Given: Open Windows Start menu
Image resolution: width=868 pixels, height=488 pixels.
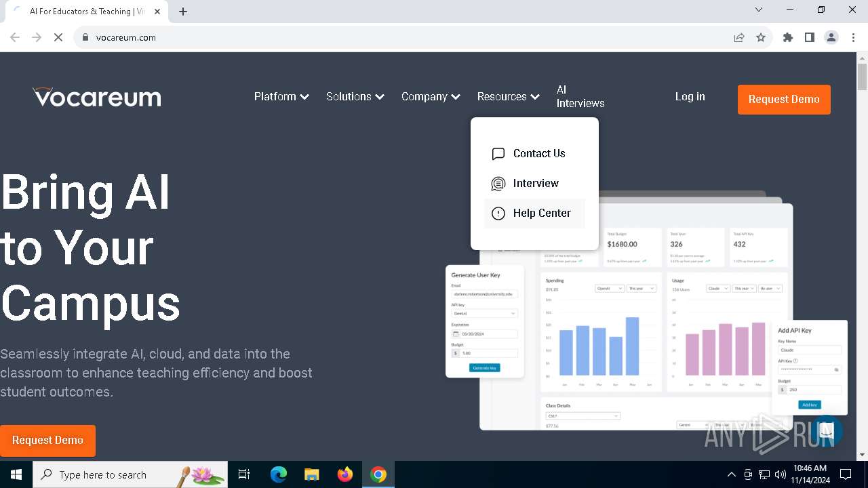Looking at the screenshot, I should pos(16,474).
